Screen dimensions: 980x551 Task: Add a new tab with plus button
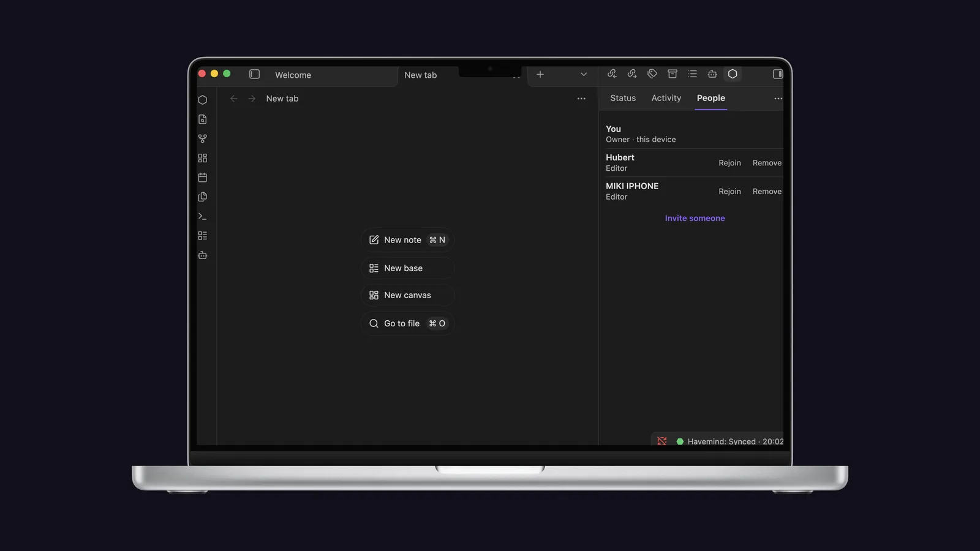(540, 74)
